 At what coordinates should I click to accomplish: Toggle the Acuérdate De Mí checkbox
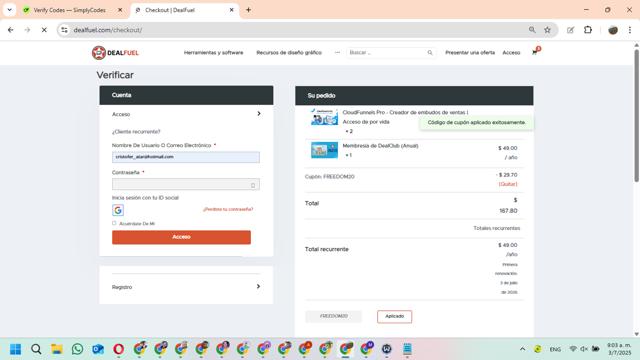[114, 223]
